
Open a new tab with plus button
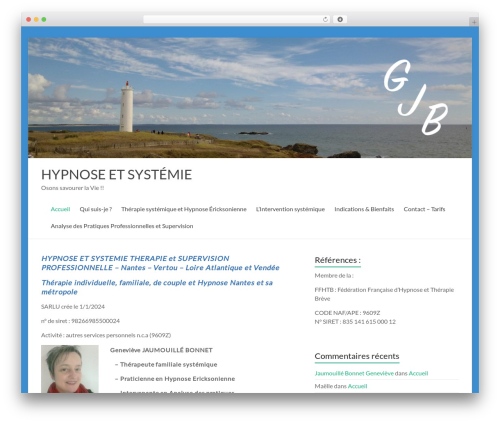click(474, 22)
